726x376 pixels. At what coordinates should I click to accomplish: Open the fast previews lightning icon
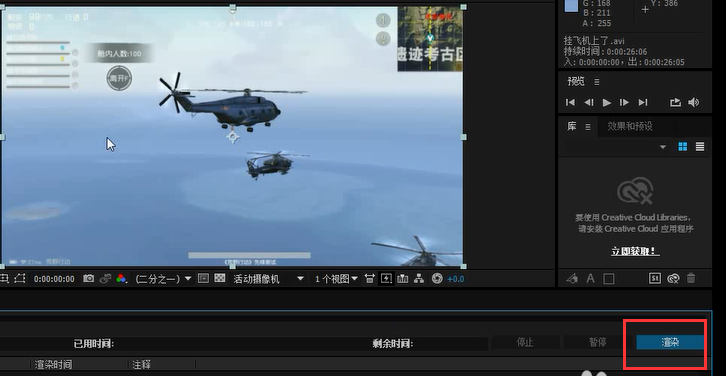(386, 278)
